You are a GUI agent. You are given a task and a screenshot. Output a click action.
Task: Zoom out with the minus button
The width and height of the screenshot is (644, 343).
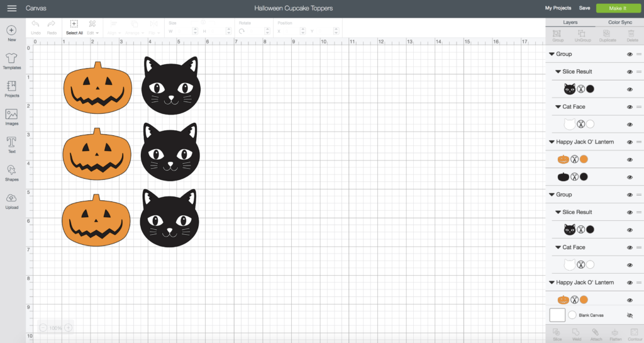pos(43,328)
